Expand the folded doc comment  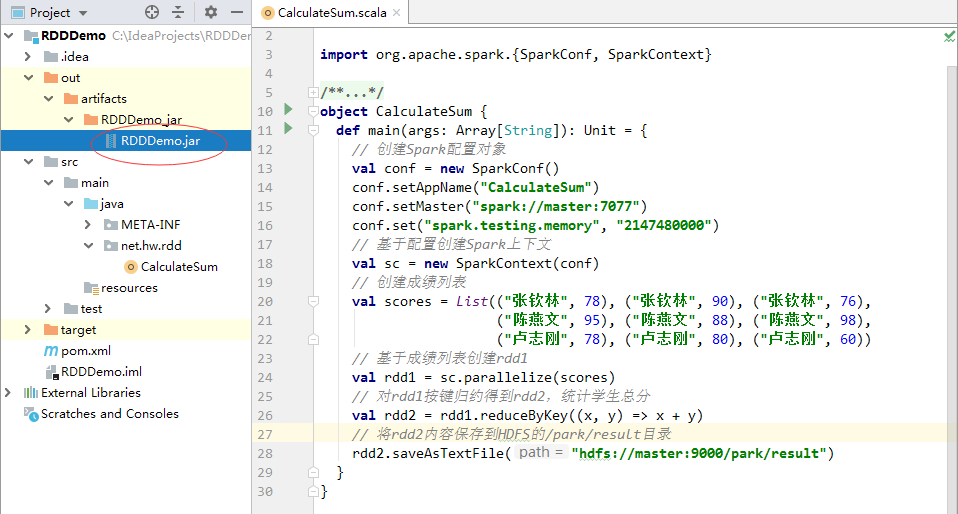coord(313,93)
